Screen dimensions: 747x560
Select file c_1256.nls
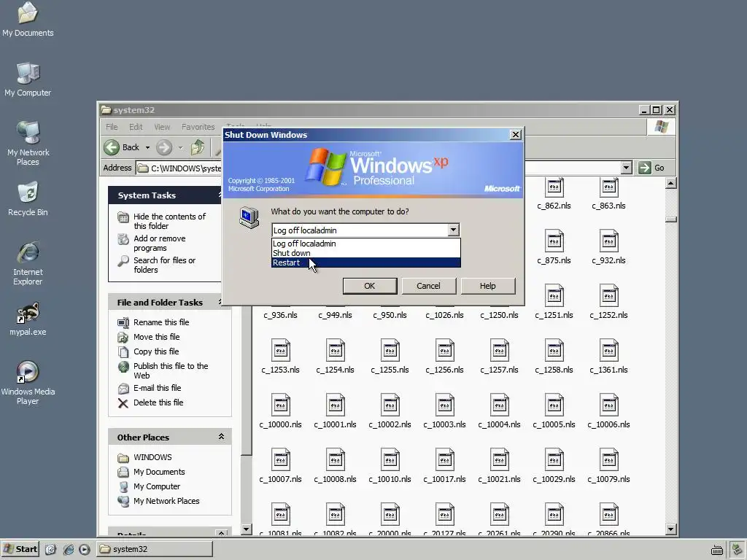tap(444, 357)
